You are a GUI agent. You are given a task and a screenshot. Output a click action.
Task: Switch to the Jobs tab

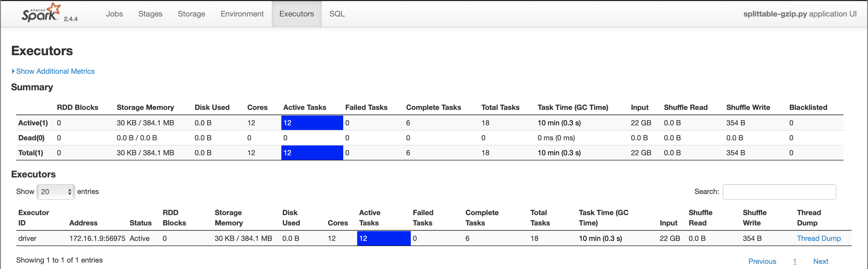(x=114, y=14)
